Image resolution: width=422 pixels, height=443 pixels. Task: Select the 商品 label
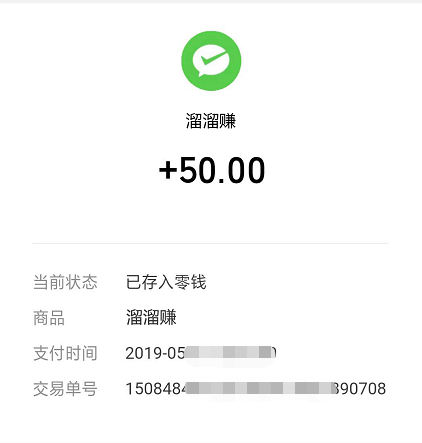(x=49, y=318)
